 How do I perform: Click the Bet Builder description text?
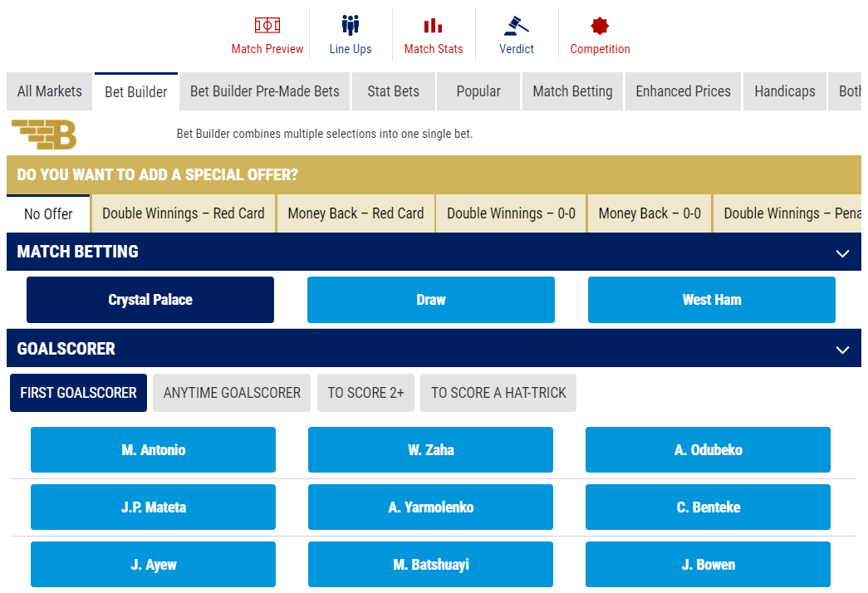click(325, 134)
